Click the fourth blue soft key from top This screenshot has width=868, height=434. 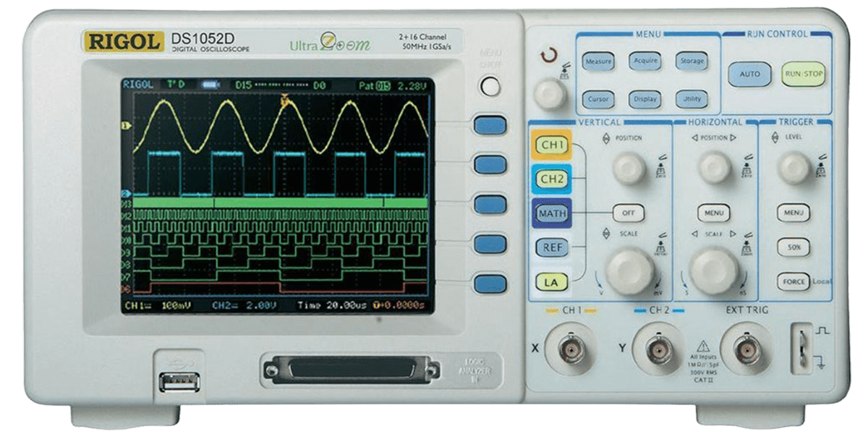point(489,244)
